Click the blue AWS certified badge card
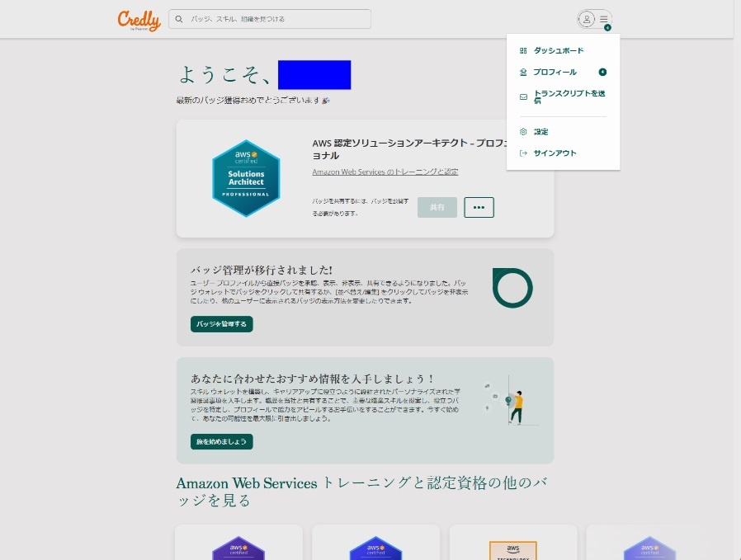The width and height of the screenshot is (741, 560). pos(375,542)
